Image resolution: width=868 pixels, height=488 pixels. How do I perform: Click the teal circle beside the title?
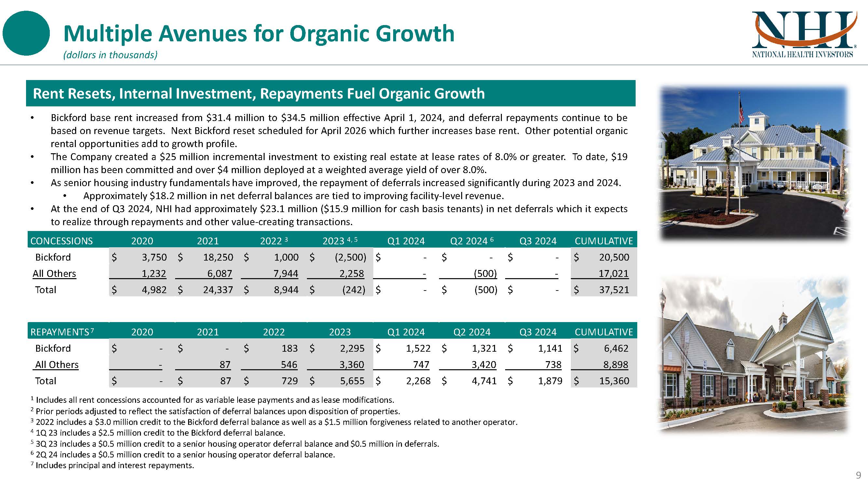(x=26, y=33)
